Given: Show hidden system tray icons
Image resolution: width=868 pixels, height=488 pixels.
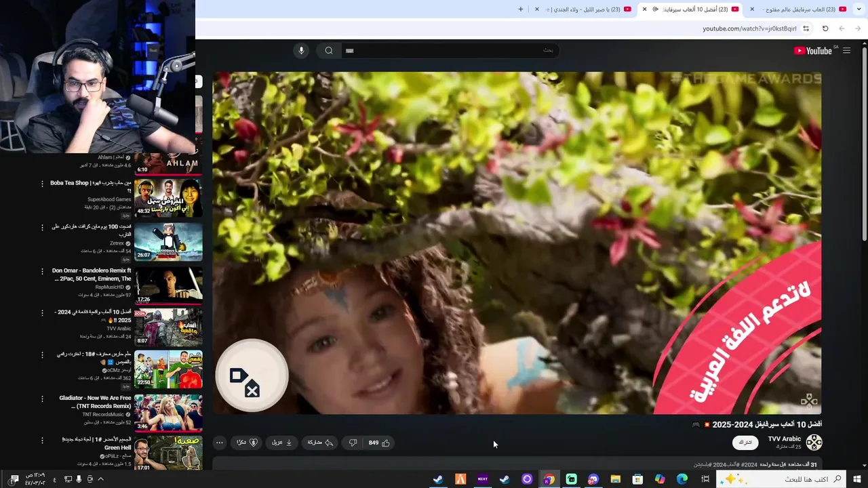Looking at the screenshot, I should tap(101, 479).
